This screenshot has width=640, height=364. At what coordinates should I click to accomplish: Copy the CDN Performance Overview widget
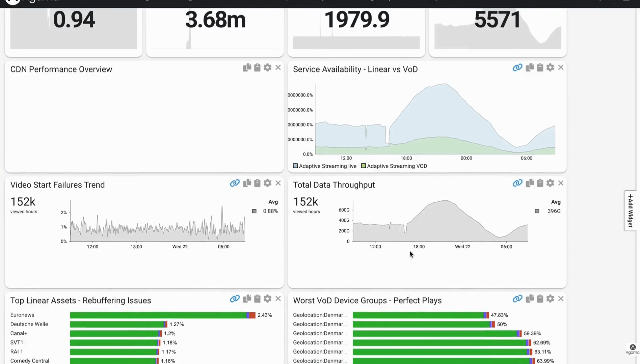tap(247, 67)
